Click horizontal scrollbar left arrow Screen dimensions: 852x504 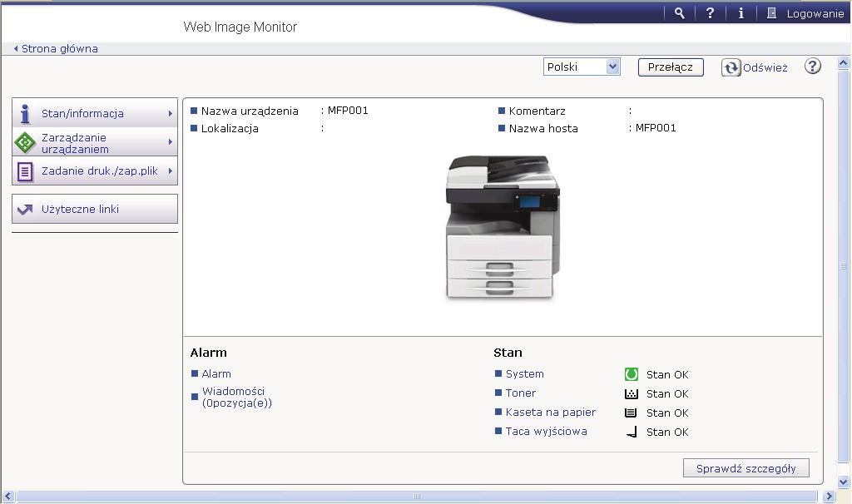[7, 496]
